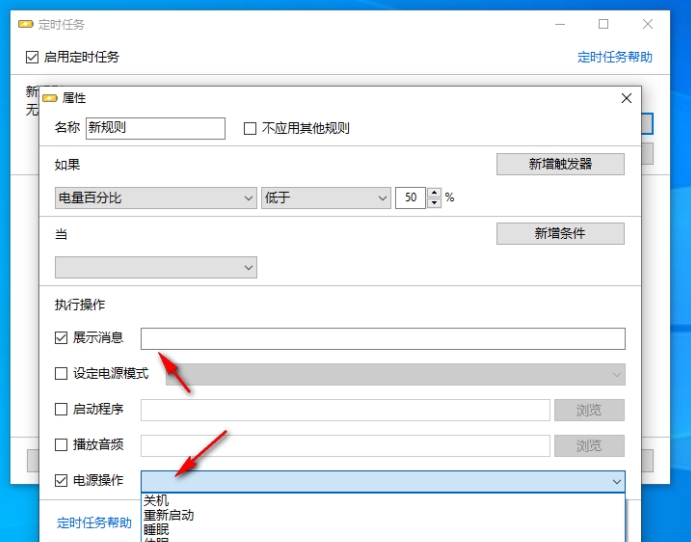Screen dimensions: 691x542
Task: Uncheck 电源操作 checkbox
Action: click(x=61, y=480)
